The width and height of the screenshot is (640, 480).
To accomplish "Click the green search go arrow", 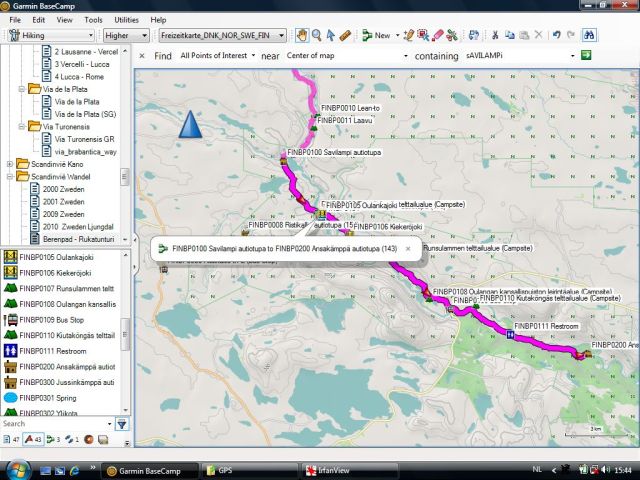I will pyautogui.click(x=586, y=55).
